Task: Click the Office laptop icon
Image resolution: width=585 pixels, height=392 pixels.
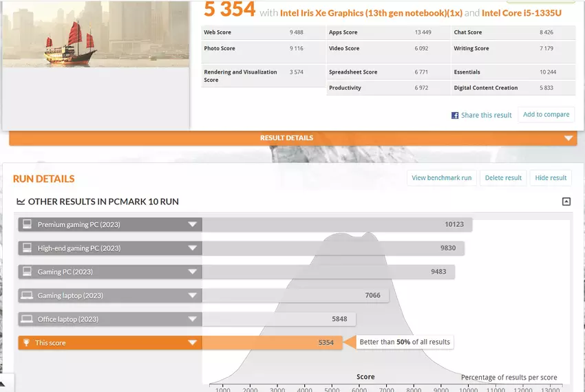Action: tap(28, 319)
